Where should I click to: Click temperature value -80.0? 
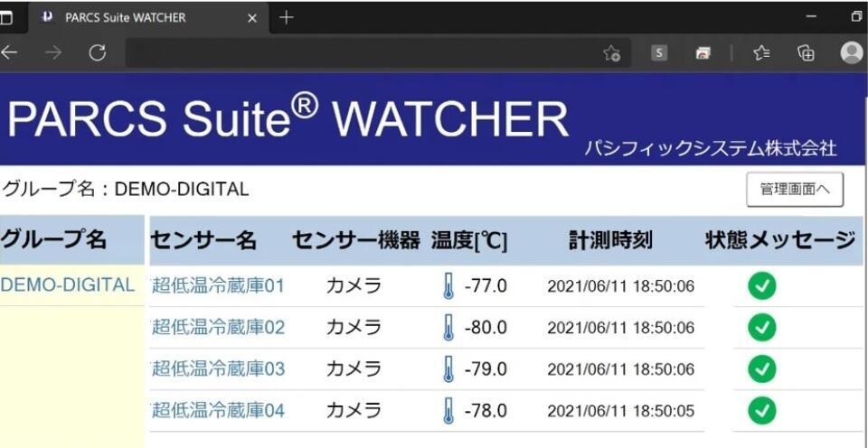[486, 328]
